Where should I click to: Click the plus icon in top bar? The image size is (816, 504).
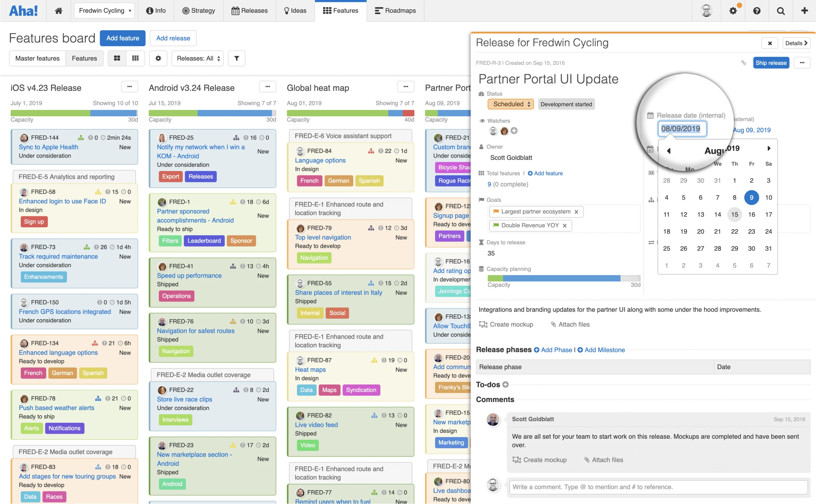click(804, 11)
